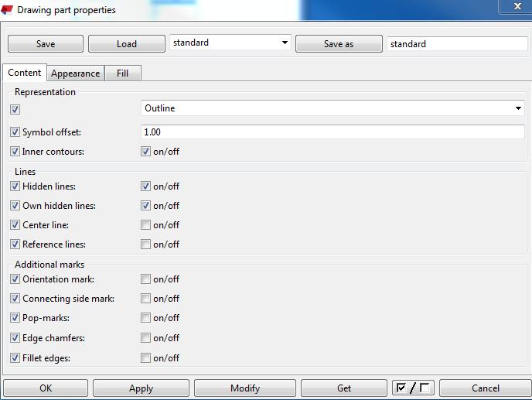Toggle the Orientation mark filter checkbox
The height and width of the screenshot is (400, 532).
[15, 279]
